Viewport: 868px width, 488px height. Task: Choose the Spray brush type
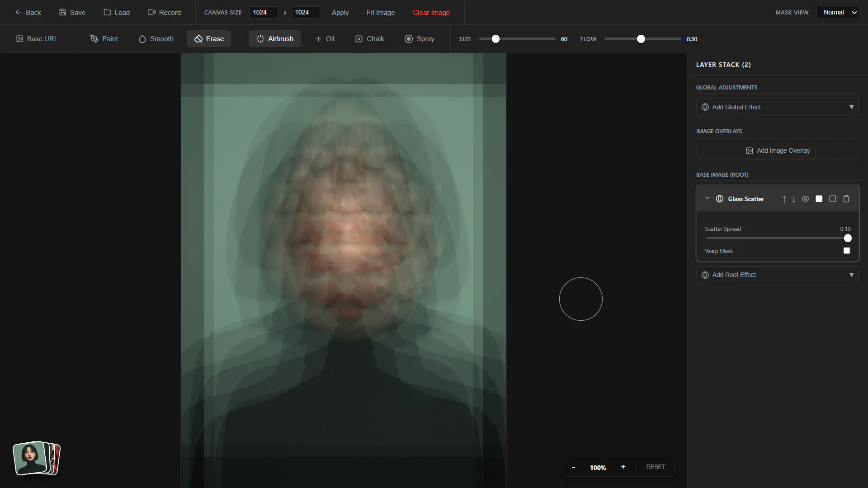[419, 39]
